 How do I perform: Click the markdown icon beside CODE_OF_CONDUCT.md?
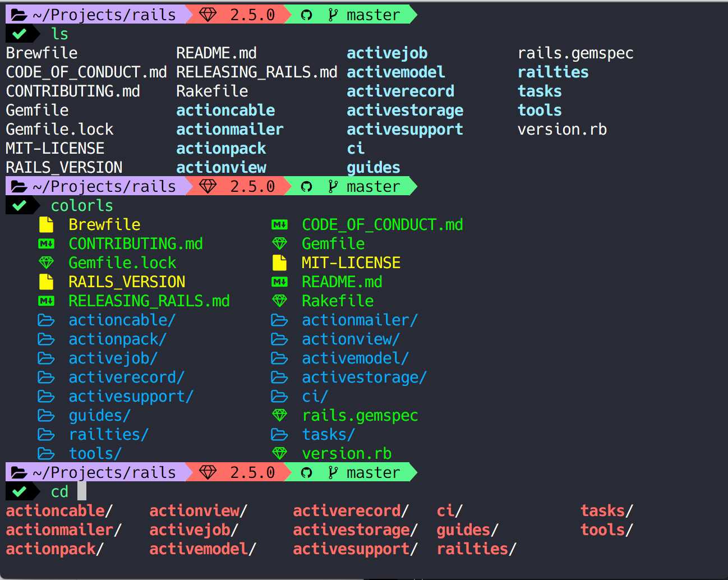pos(280,225)
